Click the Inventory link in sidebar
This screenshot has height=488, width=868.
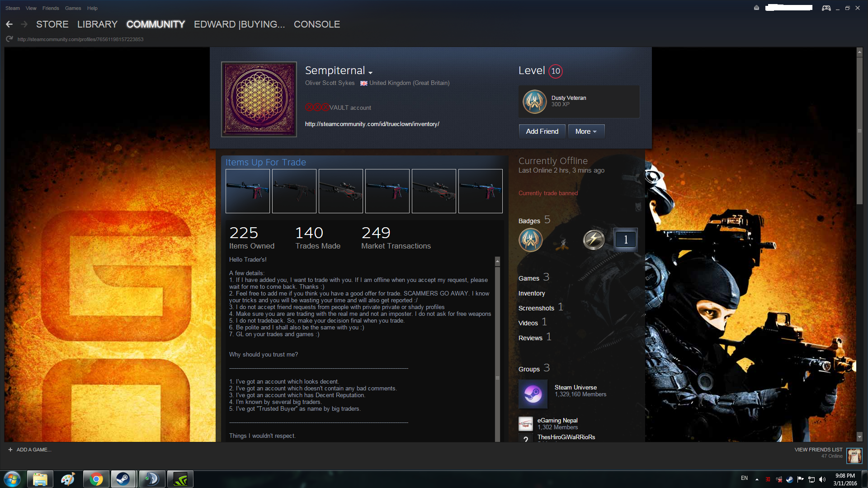[x=532, y=293]
